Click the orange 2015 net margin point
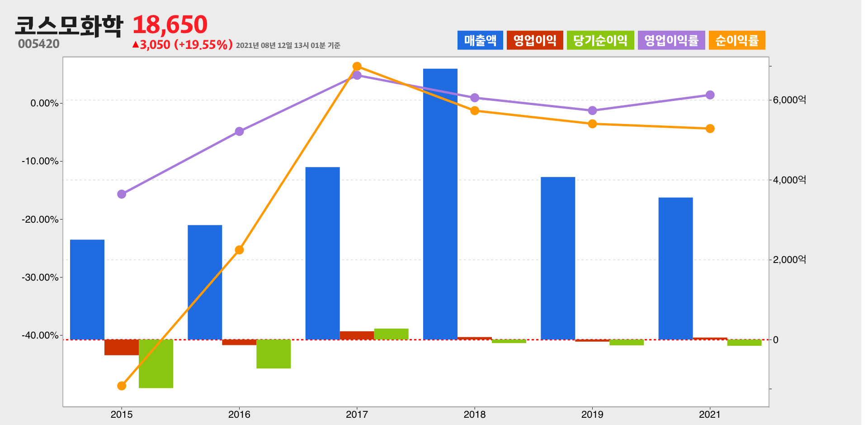 122,386
